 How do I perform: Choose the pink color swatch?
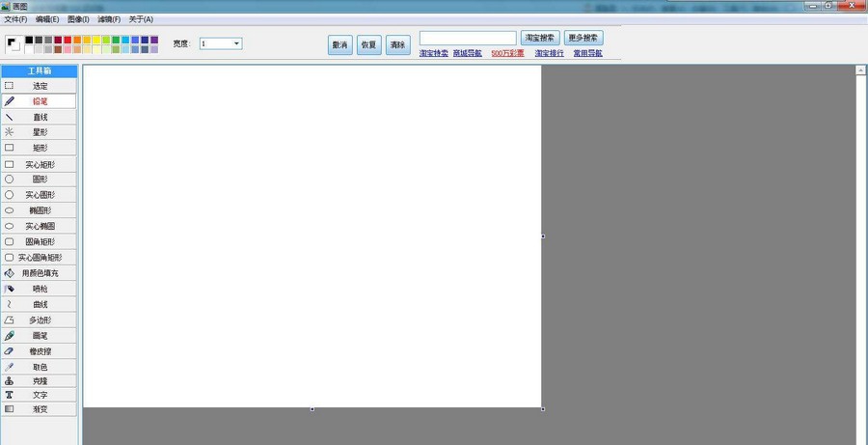point(68,49)
